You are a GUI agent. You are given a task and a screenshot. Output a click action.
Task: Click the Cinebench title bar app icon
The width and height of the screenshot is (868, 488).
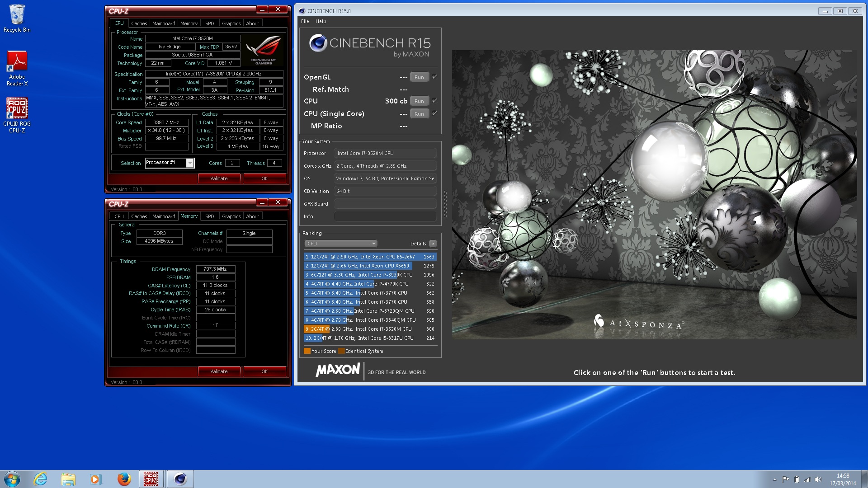pos(302,11)
